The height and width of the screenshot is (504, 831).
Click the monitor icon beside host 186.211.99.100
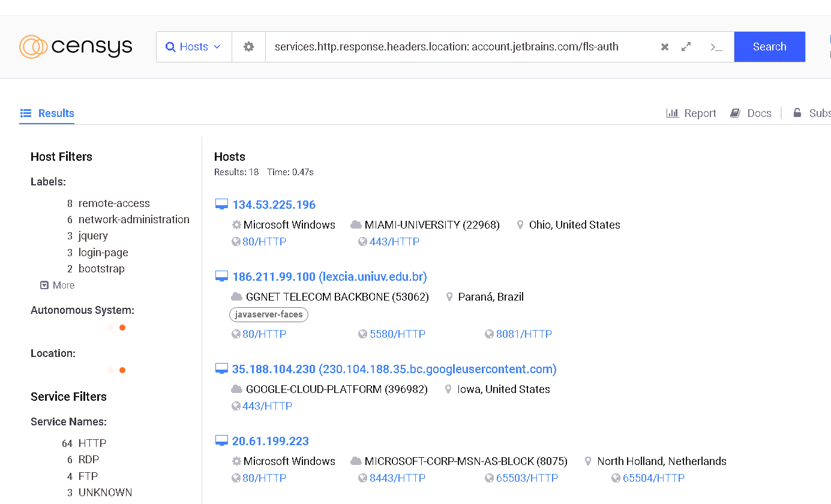pos(221,277)
